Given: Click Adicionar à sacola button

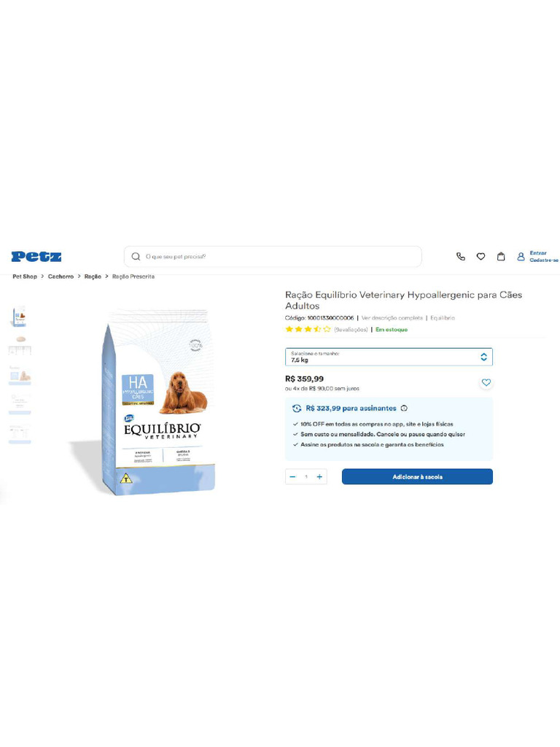Looking at the screenshot, I should click(x=417, y=476).
